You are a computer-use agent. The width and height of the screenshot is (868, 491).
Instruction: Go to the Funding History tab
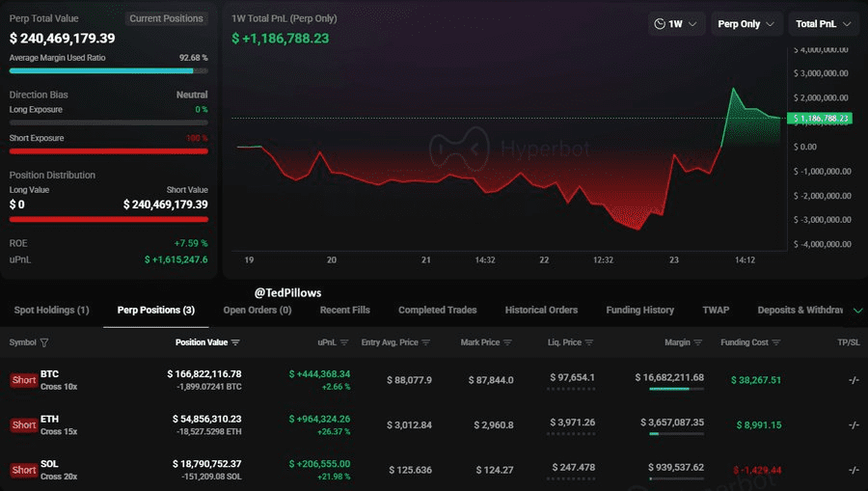pyautogui.click(x=639, y=310)
